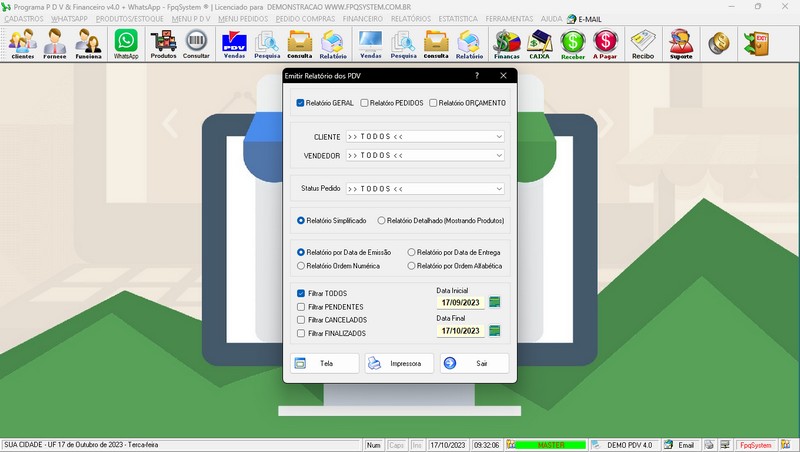Select Relatório Detalhado radio button
Viewport: 800px width, 452px height.
381,220
